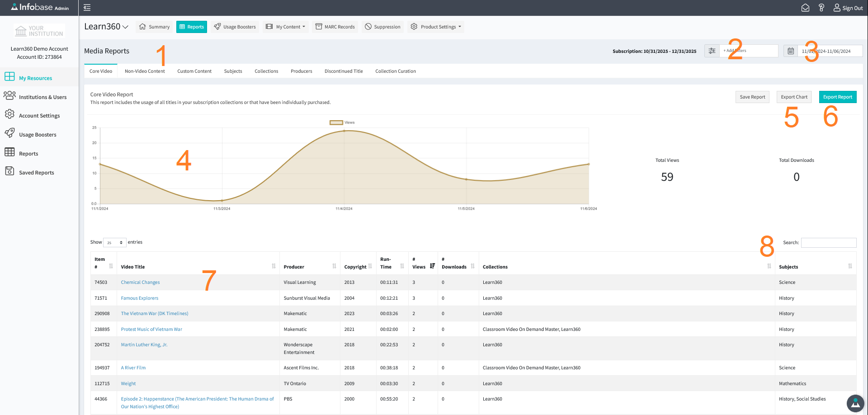The image size is (868, 415).
Task: Open The Vietnam War (DK Timelines) link
Action: pyautogui.click(x=155, y=313)
